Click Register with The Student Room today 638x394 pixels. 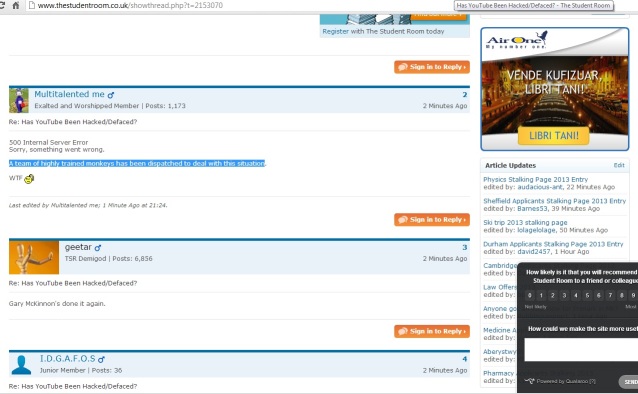pos(383,31)
